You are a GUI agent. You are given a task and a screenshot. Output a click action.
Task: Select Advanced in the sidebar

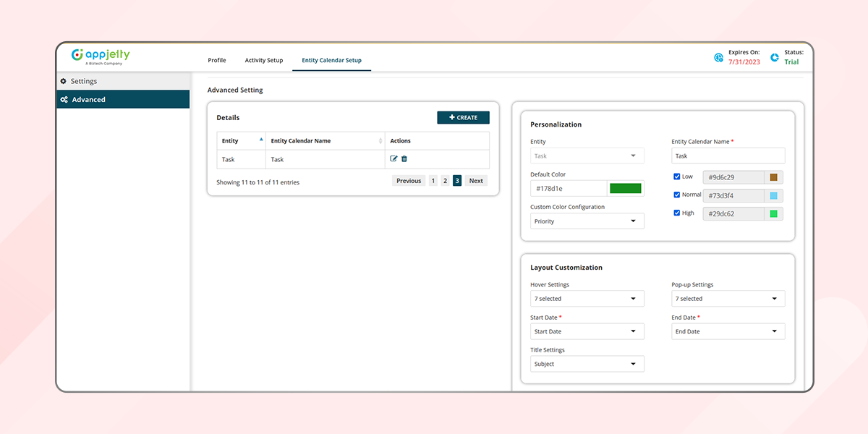point(123,100)
